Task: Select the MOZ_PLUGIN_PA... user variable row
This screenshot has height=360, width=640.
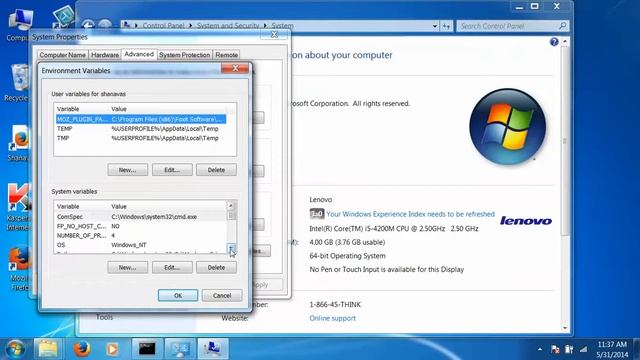Action: click(x=141, y=119)
